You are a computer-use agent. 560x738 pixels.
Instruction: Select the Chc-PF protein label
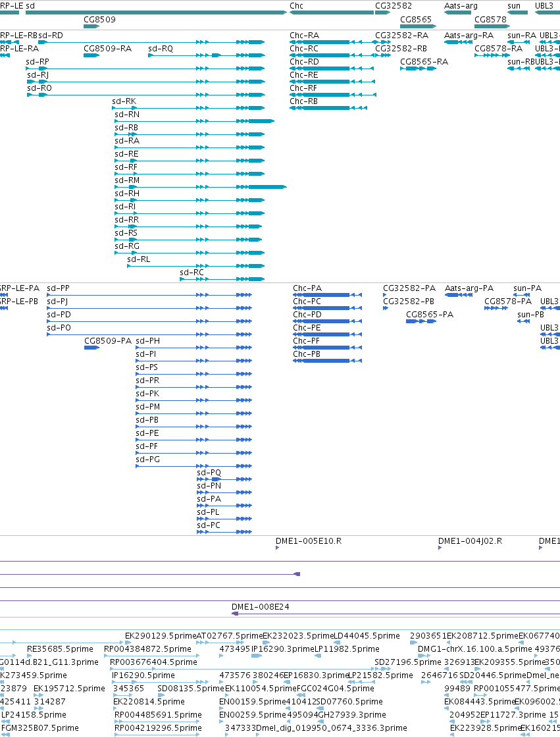pos(307,341)
